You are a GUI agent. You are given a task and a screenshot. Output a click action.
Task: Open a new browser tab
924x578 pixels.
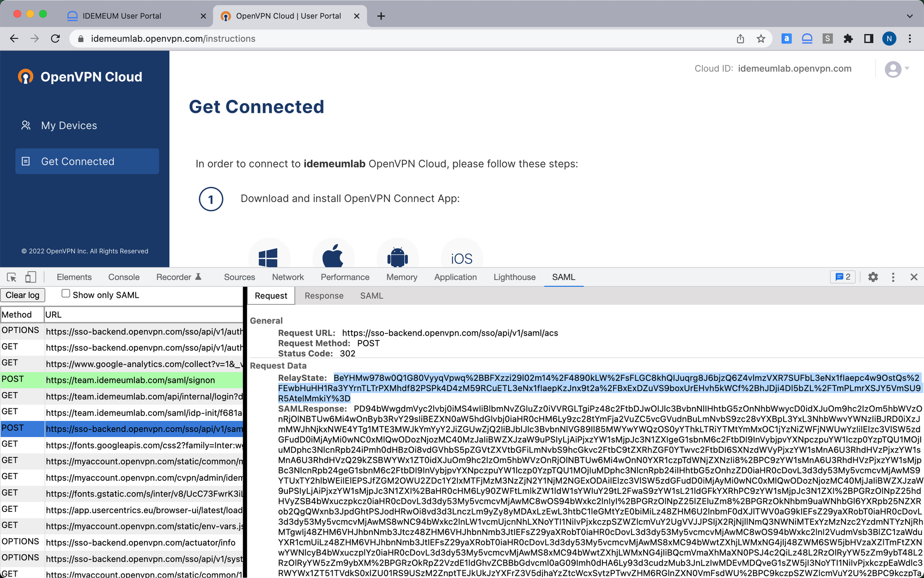tap(381, 16)
